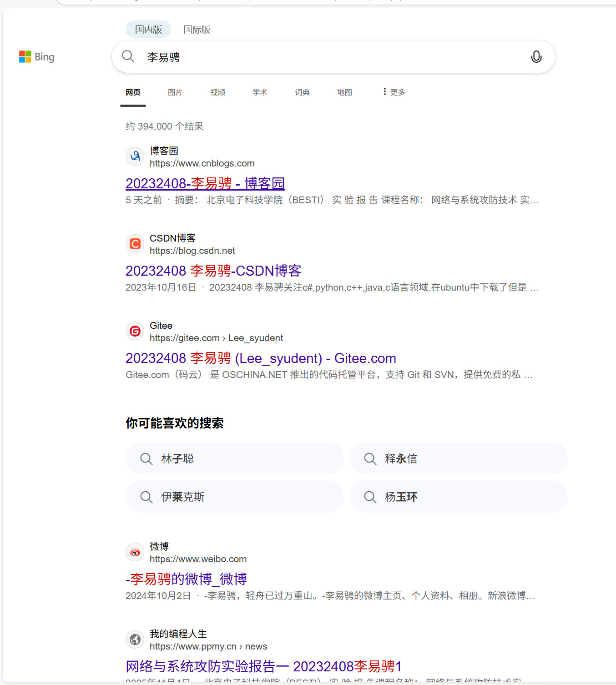Switch to the 图片 tab
616x685 pixels.
coord(175,92)
